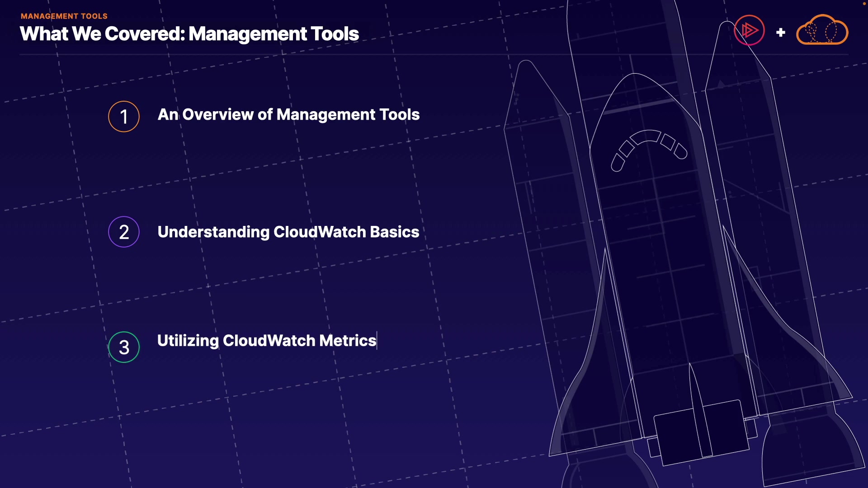Click the small orange dot in top-right corner
The height and width of the screenshot is (488, 868).
point(864,3)
